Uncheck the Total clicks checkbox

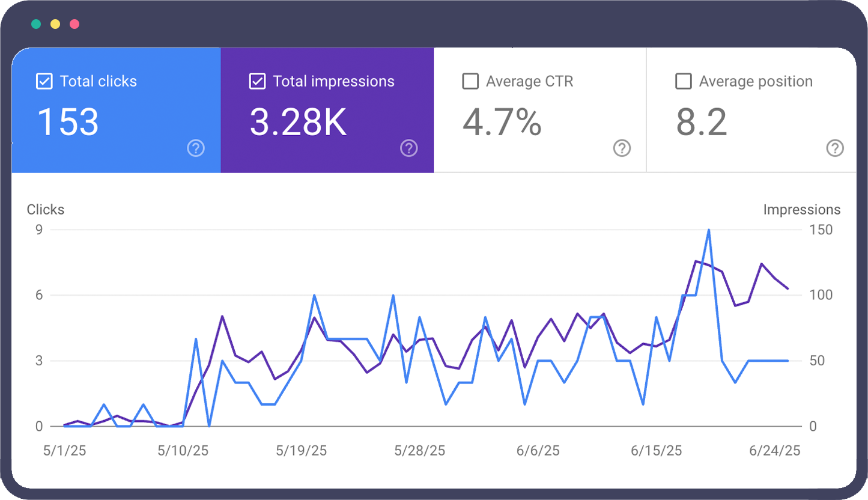[x=44, y=81]
